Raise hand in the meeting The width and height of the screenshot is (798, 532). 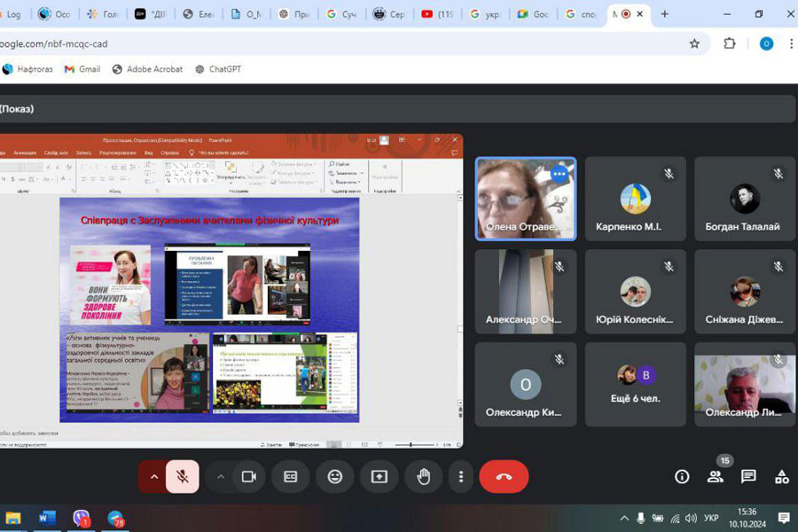click(424, 477)
